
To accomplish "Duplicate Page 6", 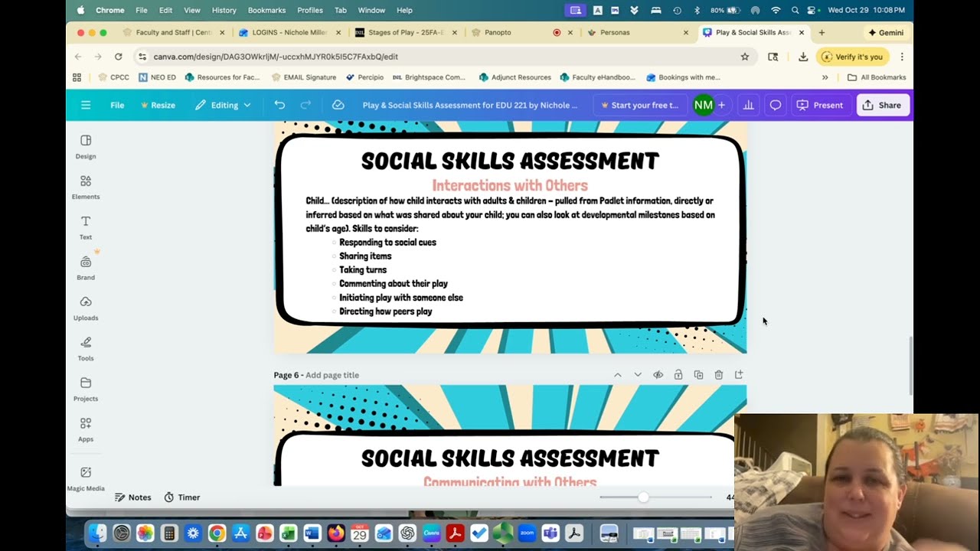I will pyautogui.click(x=698, y=375).
